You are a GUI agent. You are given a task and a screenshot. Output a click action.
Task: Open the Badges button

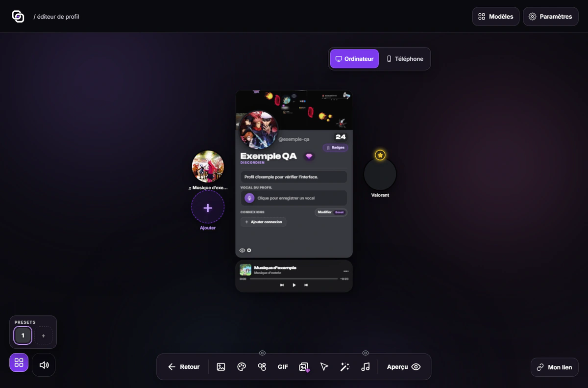pyautogui.click(x=336, y=148)
